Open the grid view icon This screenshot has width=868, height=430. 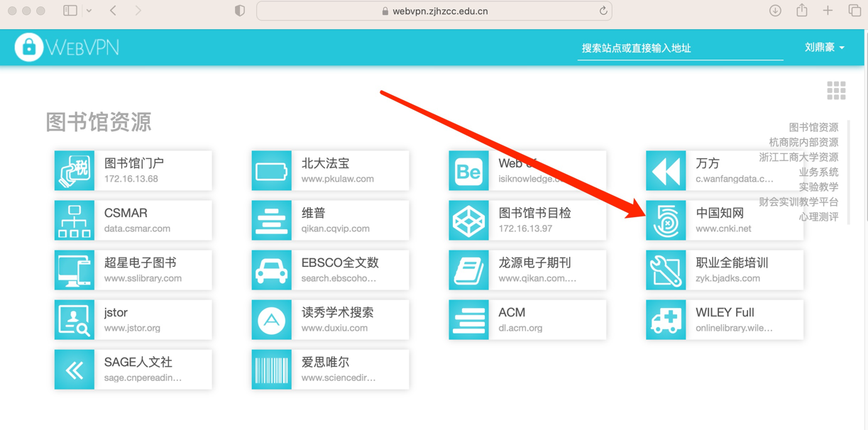pyautogui.click(x=836, y=90)
